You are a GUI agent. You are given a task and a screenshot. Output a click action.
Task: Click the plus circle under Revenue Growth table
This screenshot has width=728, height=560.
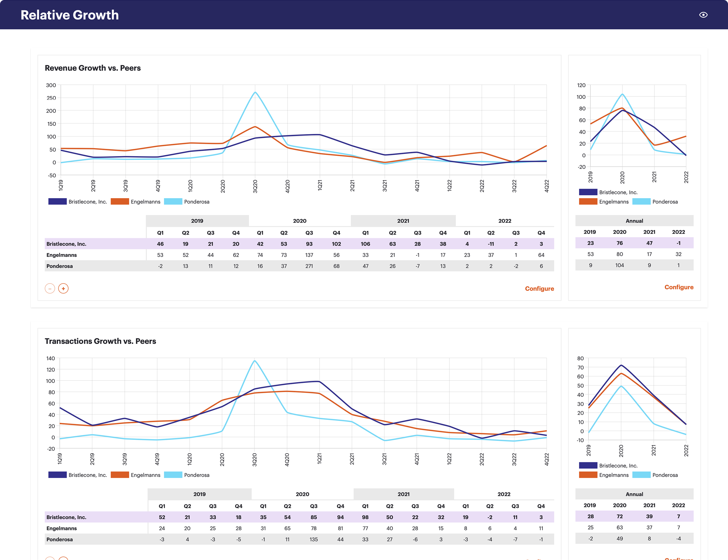click(x=63, y=288)
